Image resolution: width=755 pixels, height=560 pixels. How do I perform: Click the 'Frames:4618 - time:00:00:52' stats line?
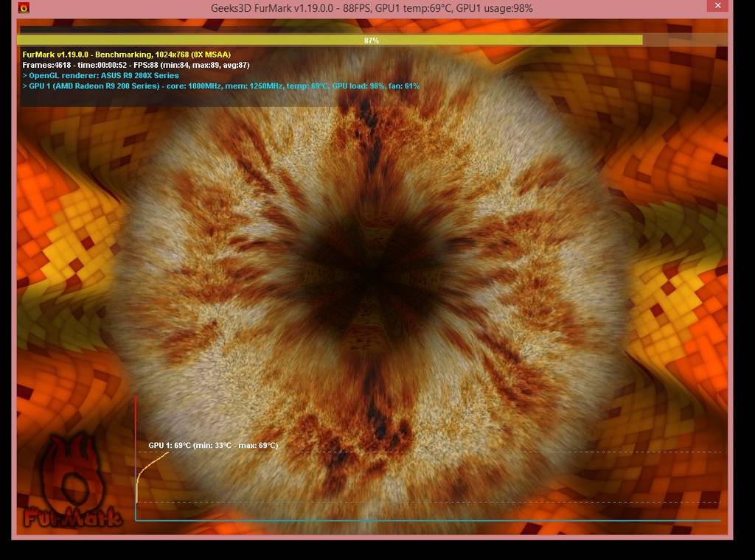click(x=136, y=65)
